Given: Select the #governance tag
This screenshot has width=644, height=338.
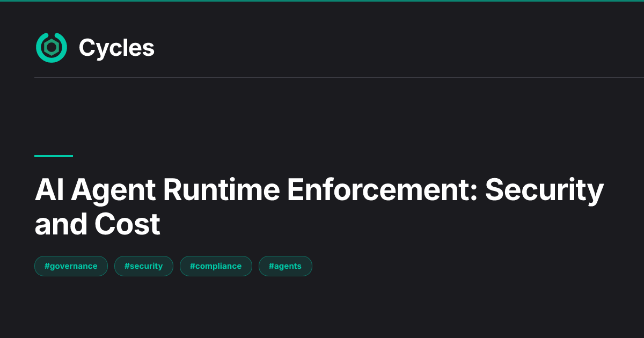Looking at the screenshot, I should tap(71, 266).
